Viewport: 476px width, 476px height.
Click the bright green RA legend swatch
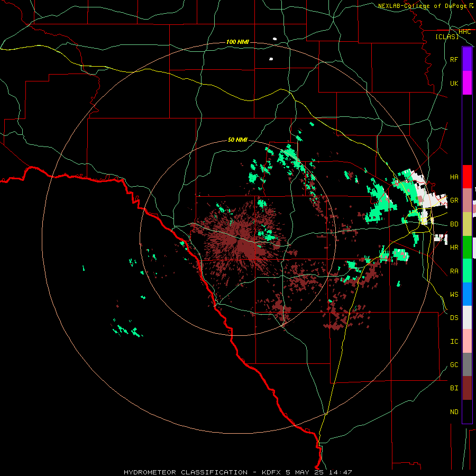[x=467, y=271]
